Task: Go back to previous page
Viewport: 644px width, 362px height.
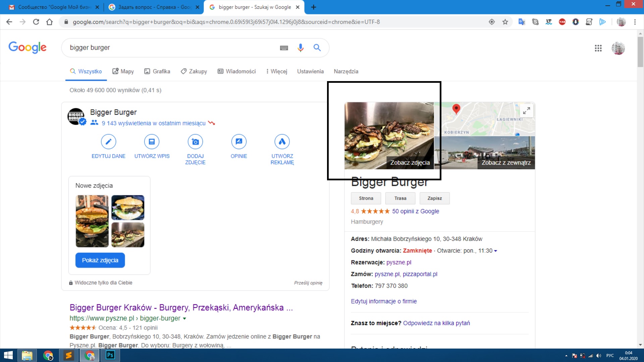Action: click(x=9, y=22)
